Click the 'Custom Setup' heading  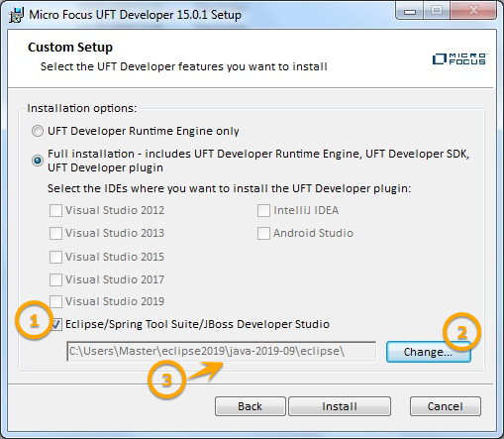click(70, 48)
